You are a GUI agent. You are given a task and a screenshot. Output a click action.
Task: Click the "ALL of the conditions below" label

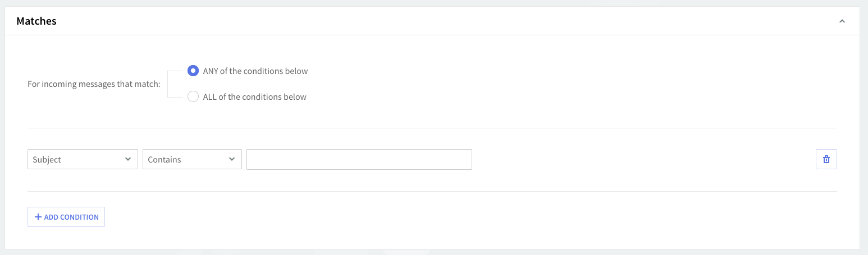254,97
